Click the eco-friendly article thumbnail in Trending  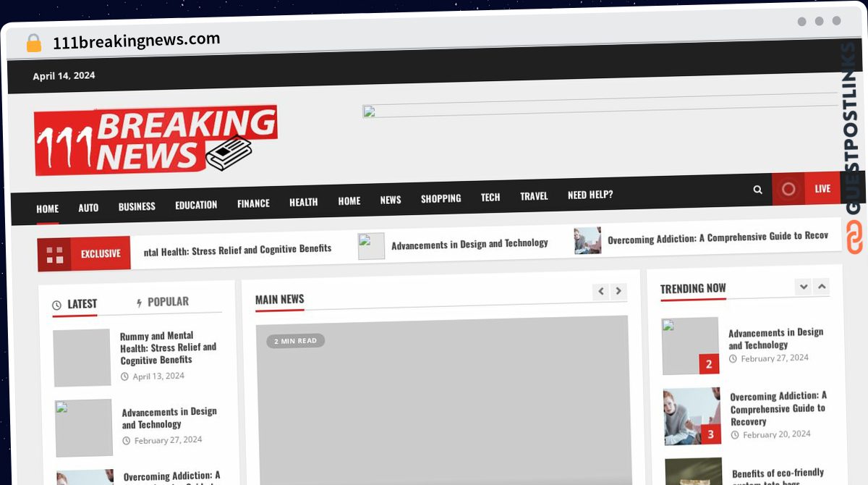[694, 471]
